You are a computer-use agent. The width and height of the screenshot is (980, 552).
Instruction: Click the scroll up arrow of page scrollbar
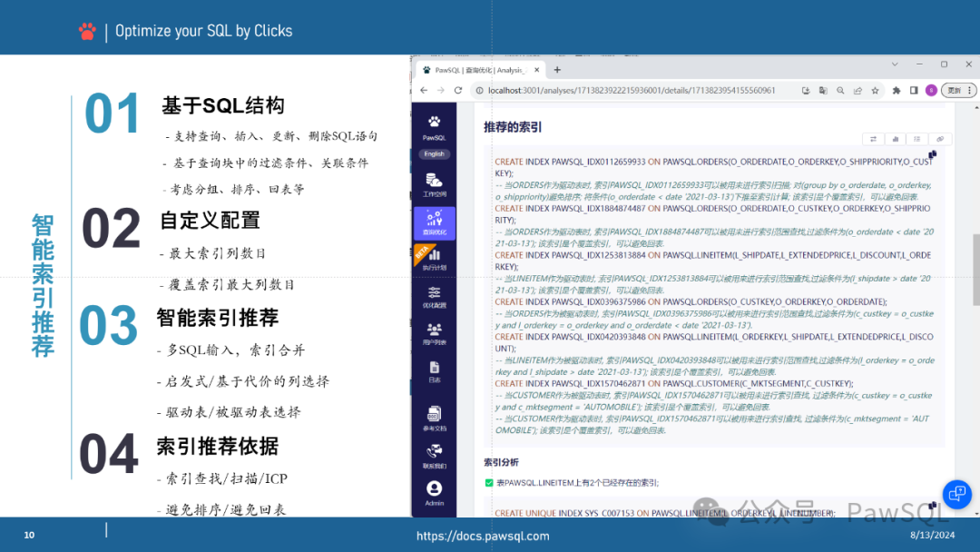click(975, 107)
